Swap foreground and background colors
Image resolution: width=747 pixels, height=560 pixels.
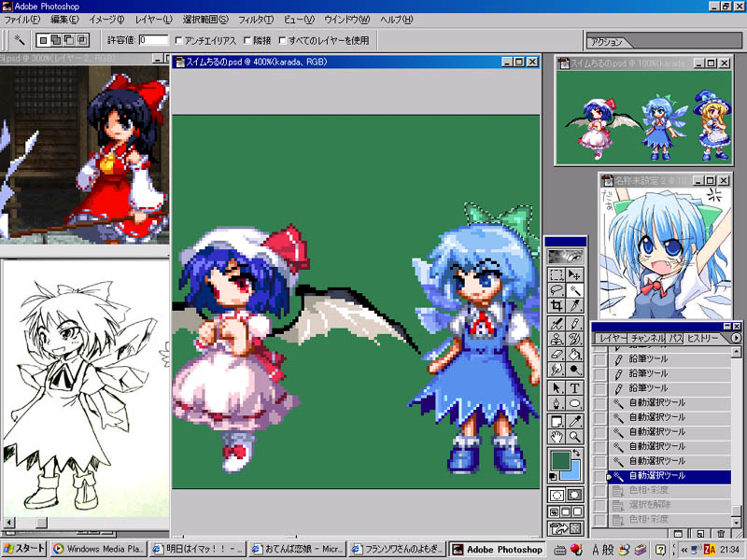pyautogui.click(x=577, y=454)
